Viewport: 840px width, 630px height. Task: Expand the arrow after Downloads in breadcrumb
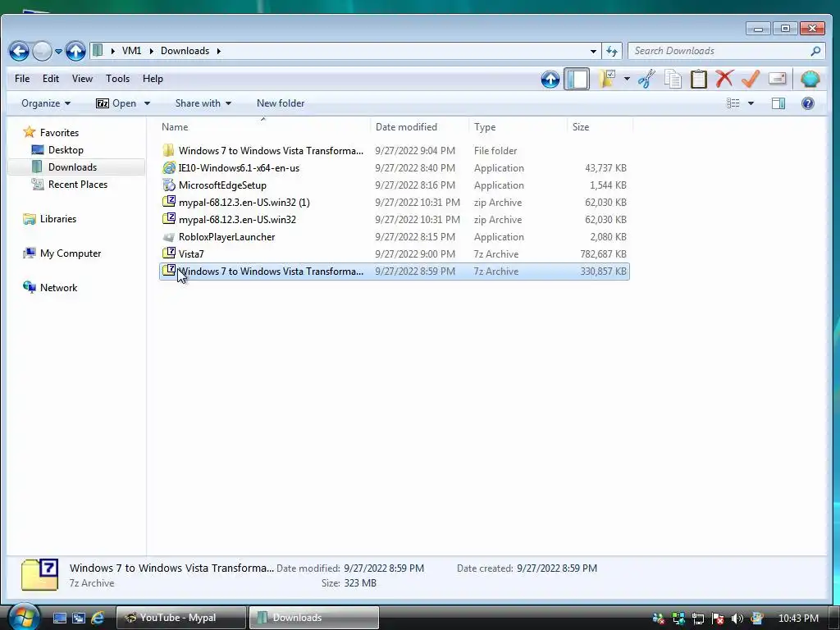218,51
